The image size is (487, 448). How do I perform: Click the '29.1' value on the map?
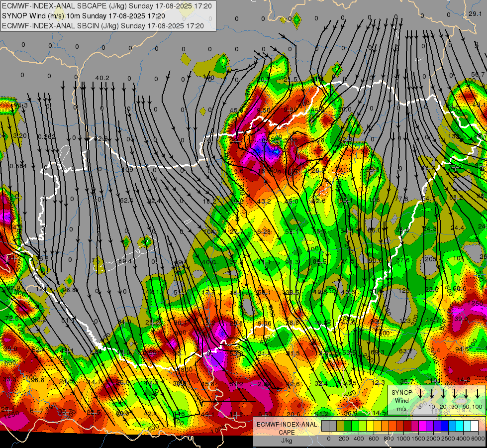[475, 13]
